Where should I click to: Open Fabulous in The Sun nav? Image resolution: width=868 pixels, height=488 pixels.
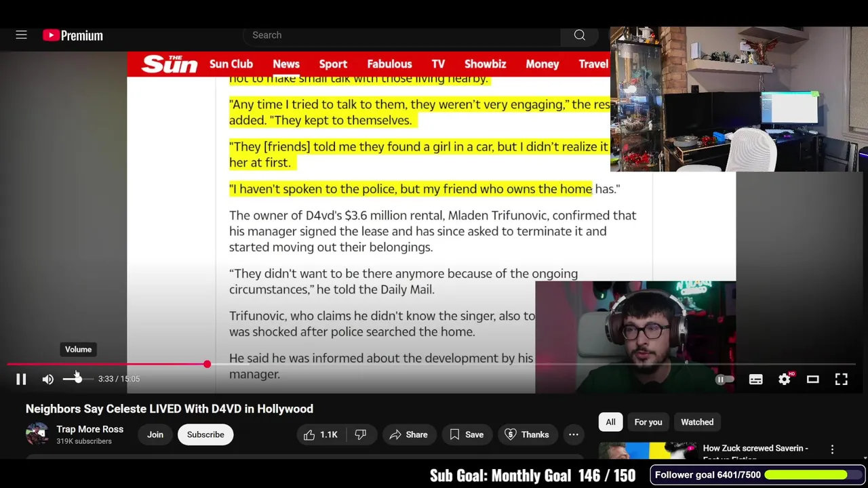point(389,64)
